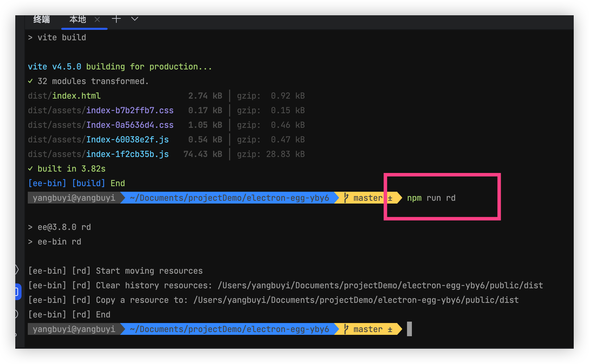Add a new terminal session tab
This screenshot has width=589, height=364.
[x=116, y=19]
